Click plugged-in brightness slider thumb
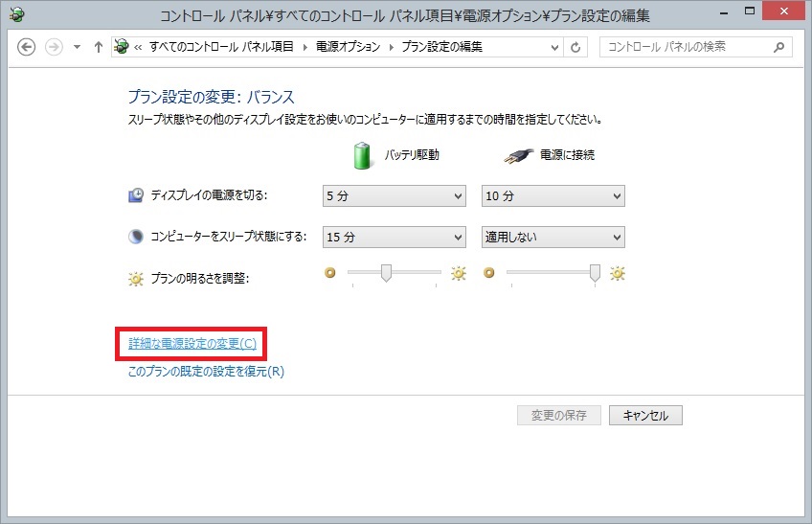This screenshot has height=524, width=812. (595, 273)
